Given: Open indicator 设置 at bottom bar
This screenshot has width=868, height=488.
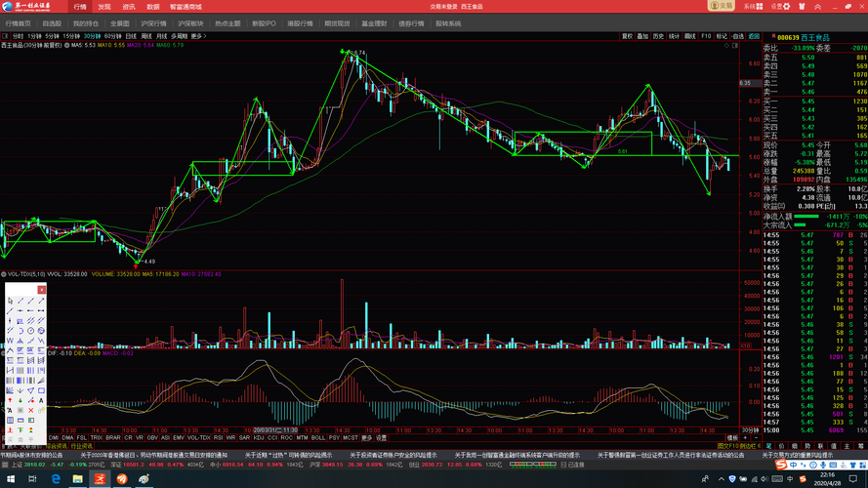Looking at the screenshot, I should [382, 437].
